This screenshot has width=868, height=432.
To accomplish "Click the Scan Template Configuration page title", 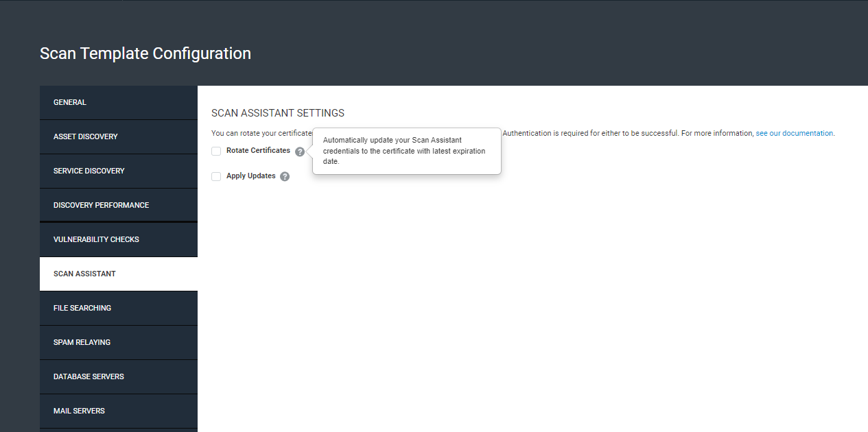I will click(145, 53).
